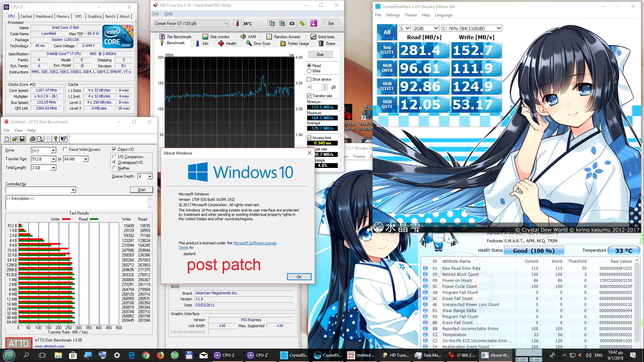Enable Force Write Access checkbox
Image resolution: width=644 pixels, height=362 pixels.
click(x=65, y=149)
